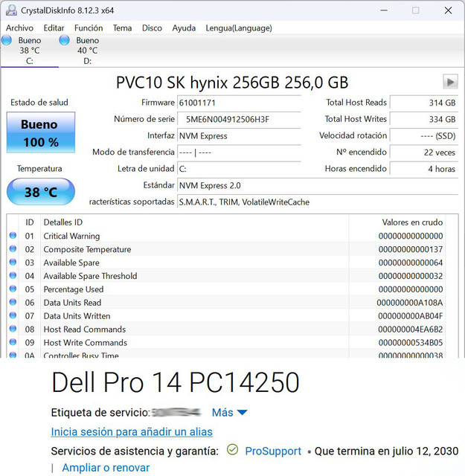The height and width of the screenshot is (476, 465).
Task: Open the Ampliar o renovar link
Action: pos(106,468)
